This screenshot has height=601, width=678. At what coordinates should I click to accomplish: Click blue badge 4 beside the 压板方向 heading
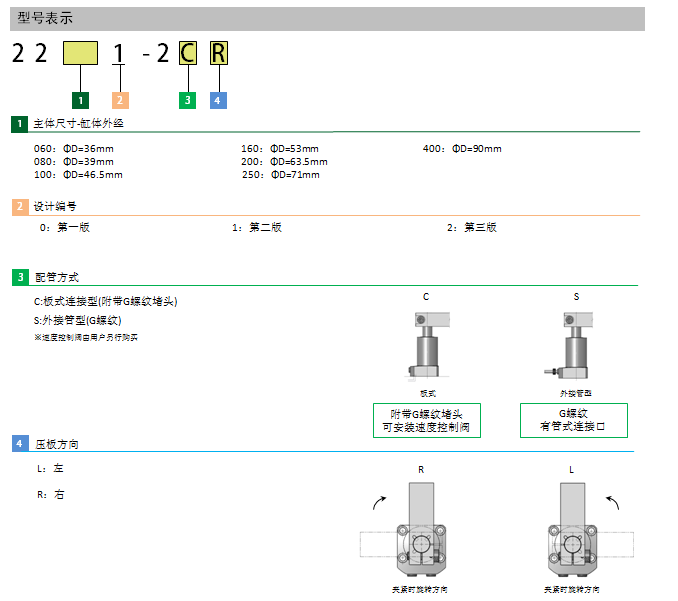pos(20,443)
